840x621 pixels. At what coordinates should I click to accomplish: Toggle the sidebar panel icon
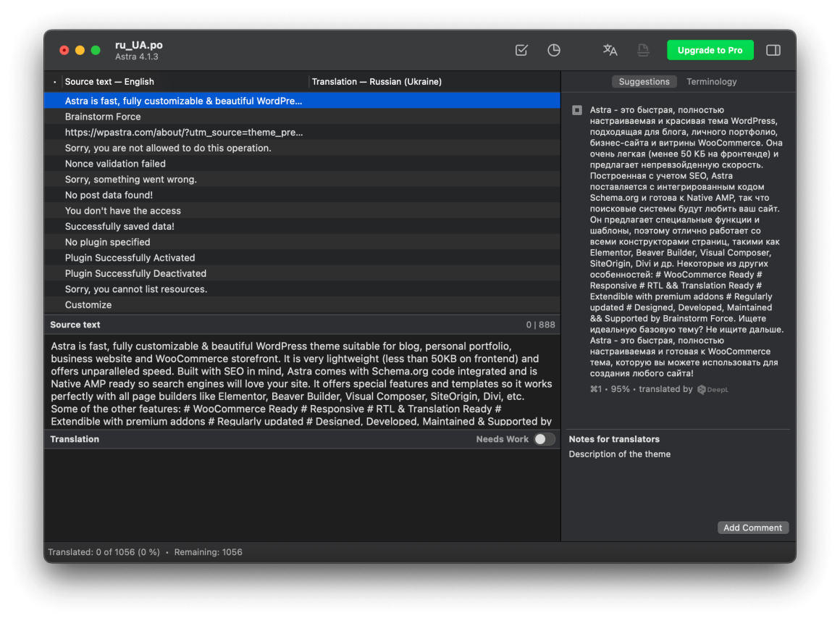click(x=773, y=50)
